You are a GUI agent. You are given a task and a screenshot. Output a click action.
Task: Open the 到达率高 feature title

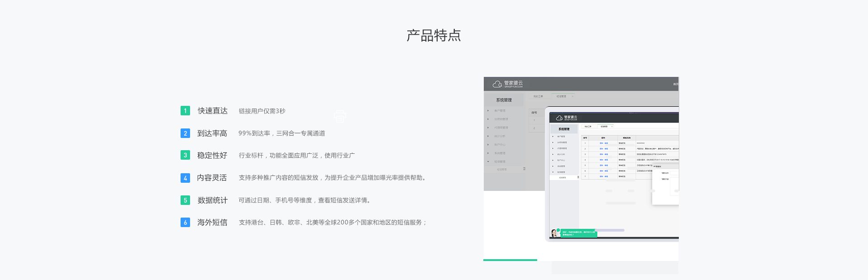click(212, 133)
